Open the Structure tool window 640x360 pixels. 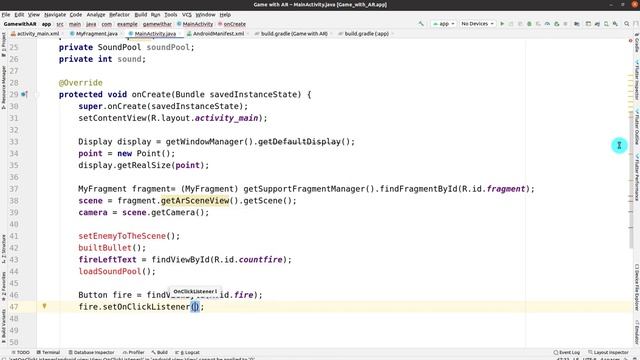pos(3,249)
